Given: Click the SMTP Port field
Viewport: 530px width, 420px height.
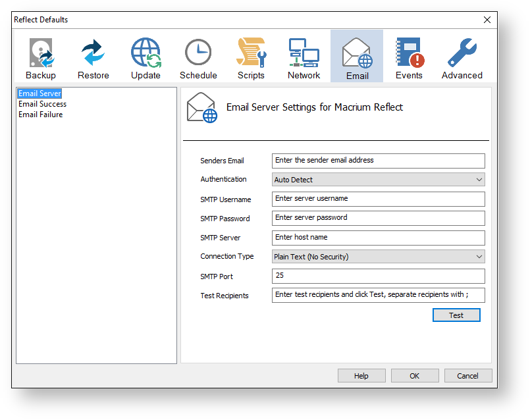Looking at the screenshot, I should [x=378, y=276].
